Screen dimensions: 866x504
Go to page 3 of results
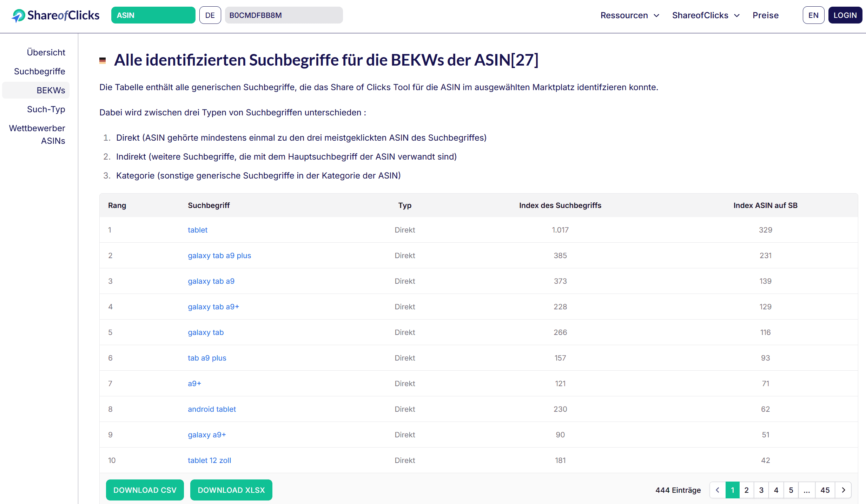pyautogui.click(x=761, y=490)
